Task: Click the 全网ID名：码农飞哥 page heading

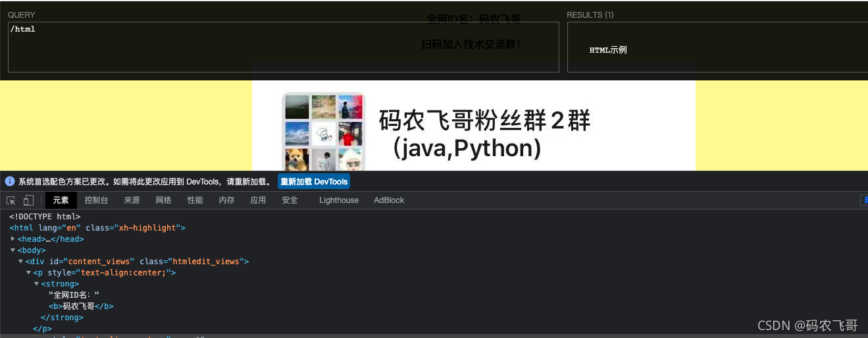Action: click(474, 19)
